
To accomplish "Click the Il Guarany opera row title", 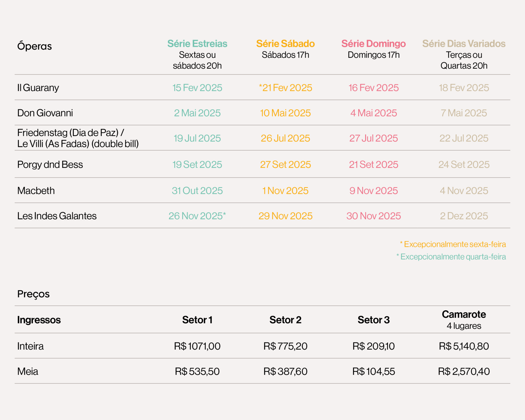I will (x=38, y=88).
